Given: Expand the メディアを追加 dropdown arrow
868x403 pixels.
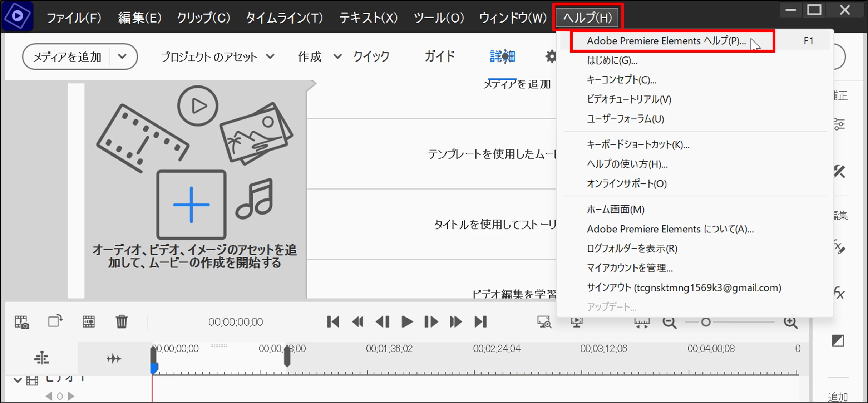Looking at the screenshot, I should 122,56.
